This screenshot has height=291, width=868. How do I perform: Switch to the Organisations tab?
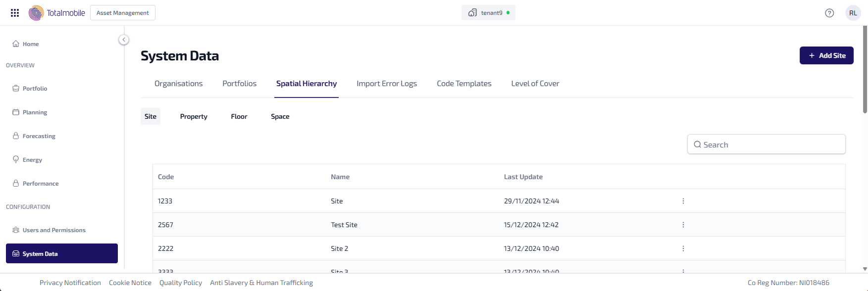tap(178, 84)
